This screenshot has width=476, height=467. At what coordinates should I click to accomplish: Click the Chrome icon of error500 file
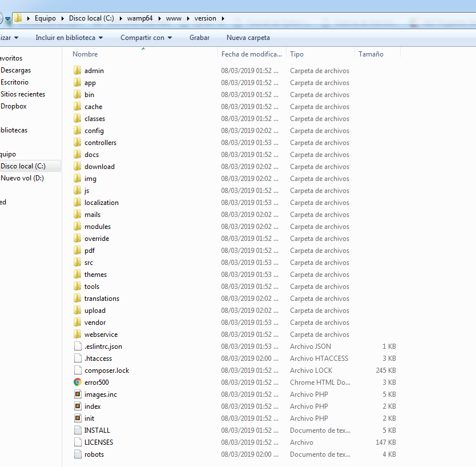coord(78,383)
